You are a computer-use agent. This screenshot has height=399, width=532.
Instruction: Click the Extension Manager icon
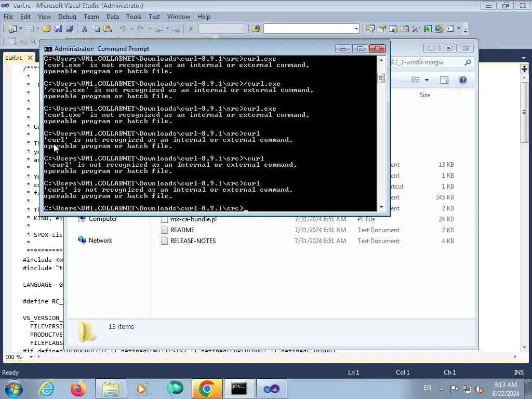tap(438, 29)
